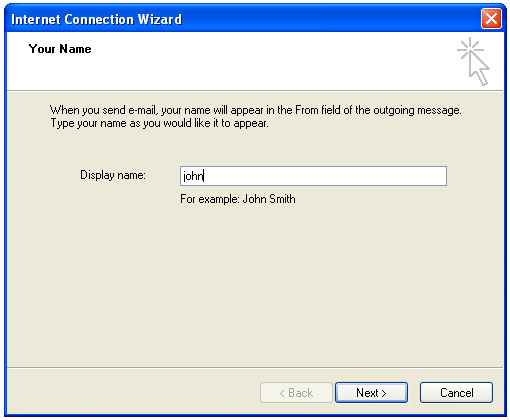Select the Your Name heading
The height and width of the screenshot is (420, 510).
[x=60, y=49]
